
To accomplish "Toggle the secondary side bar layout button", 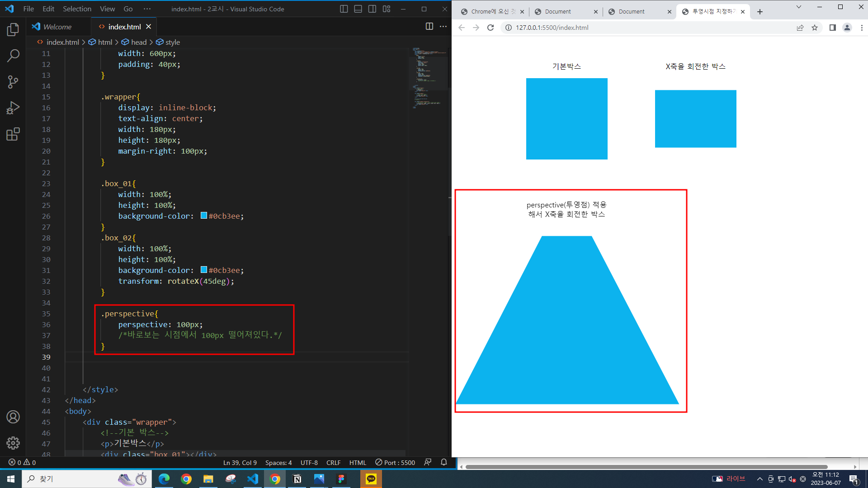I will click(x=372, y=9).
